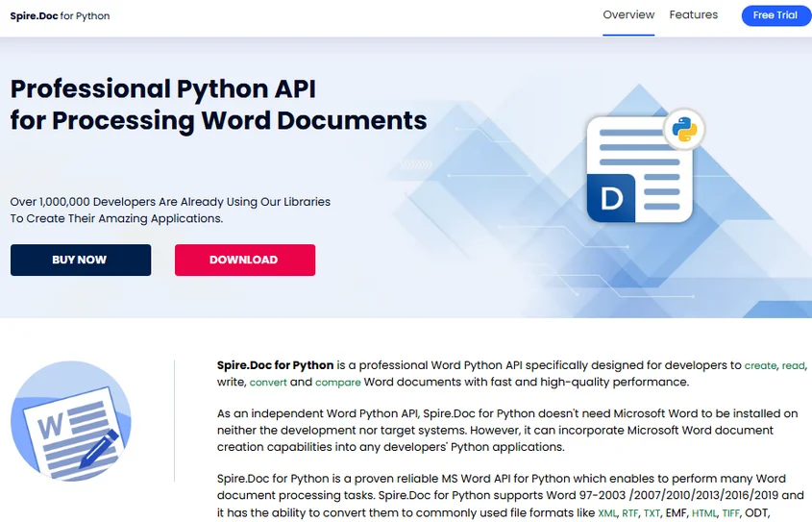Click the BUY NOW button
The image size is (812, 522).
pyautogui.click(x=81, y=260)
